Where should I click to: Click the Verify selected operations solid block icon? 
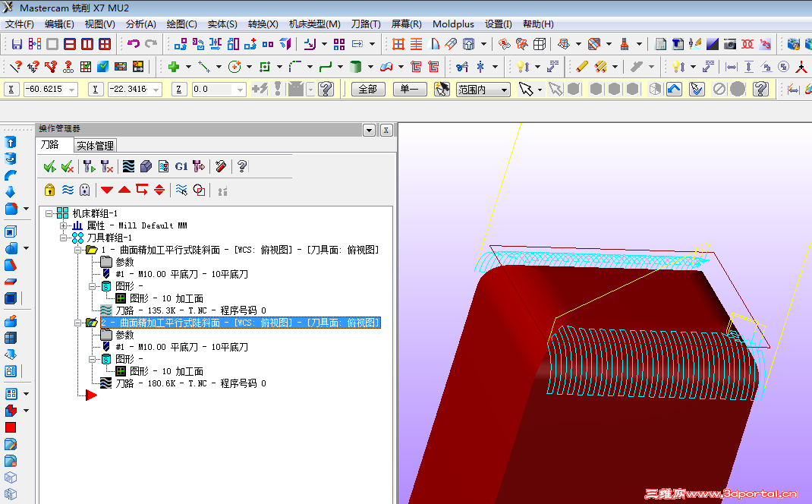(x=146, y=166)
